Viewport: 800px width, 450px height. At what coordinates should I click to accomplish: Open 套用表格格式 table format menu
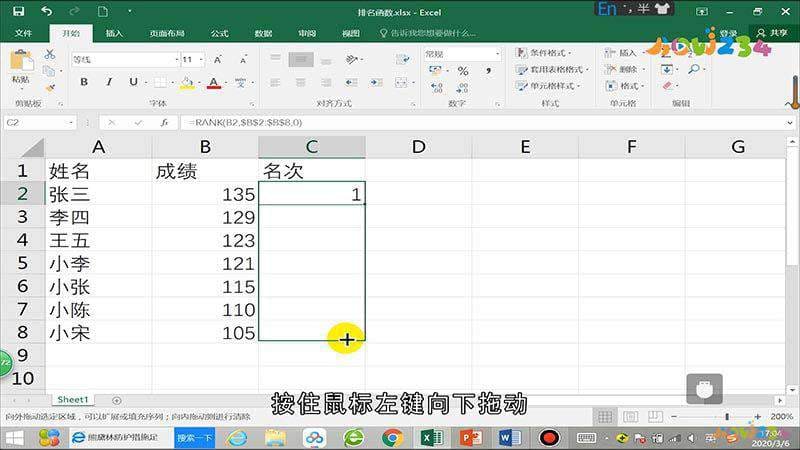point(552,69)
